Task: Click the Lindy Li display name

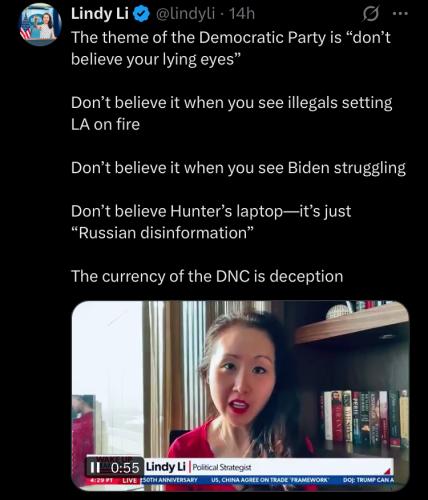Action: (100, 14)
